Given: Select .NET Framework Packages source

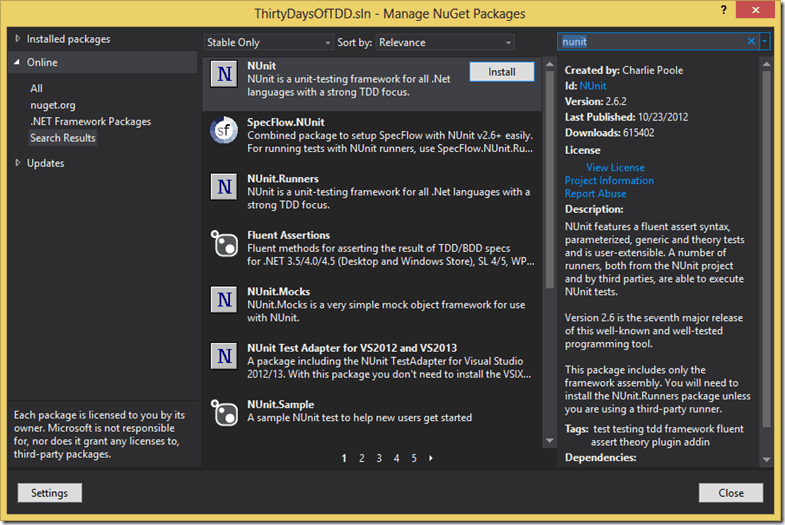Looking at the screenshot, I should click(x=91, y=122).
